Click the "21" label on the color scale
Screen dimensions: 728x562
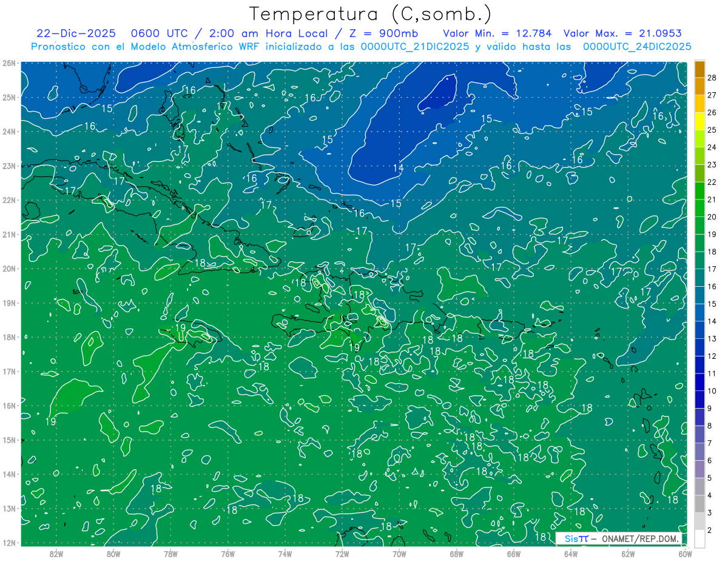click(x=712, y=199)
